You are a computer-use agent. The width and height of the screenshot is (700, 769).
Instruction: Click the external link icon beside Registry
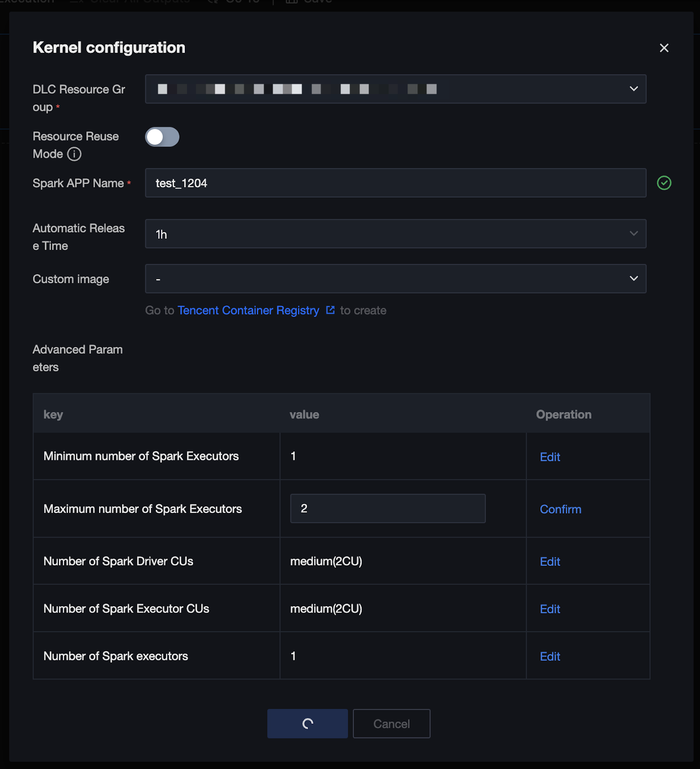(x=331, y=310)
